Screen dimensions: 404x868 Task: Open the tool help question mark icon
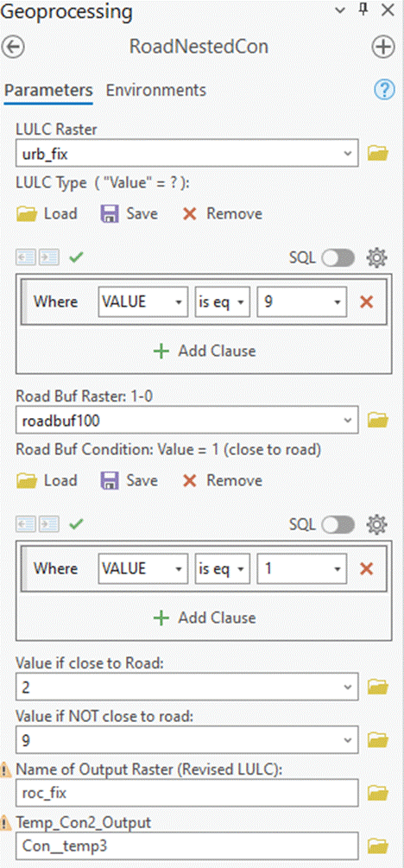click(x=384, y=90)
